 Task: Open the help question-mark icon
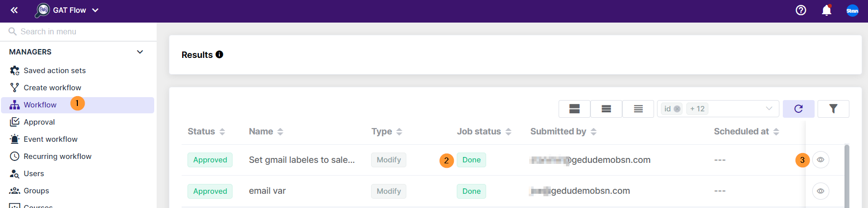coord(801,10)
